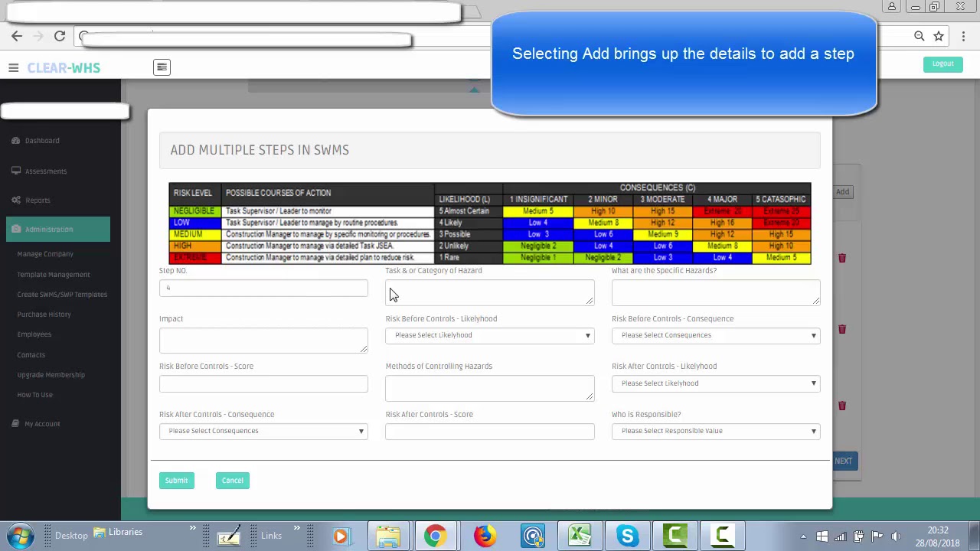Click the CLEAR-WHS logo link
The height and width of the screenshot is (551, 980).
[x=64, y=68]
